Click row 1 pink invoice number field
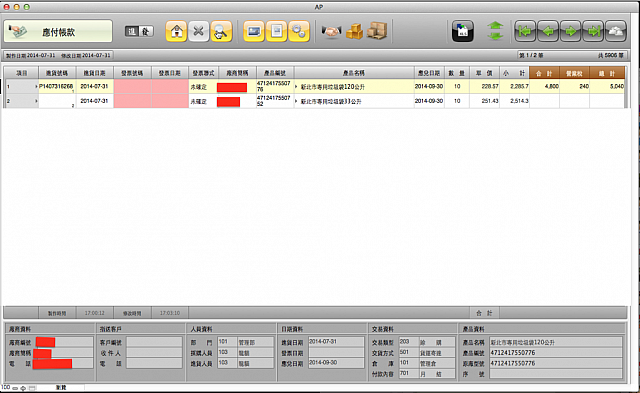 tap(132, 87)
